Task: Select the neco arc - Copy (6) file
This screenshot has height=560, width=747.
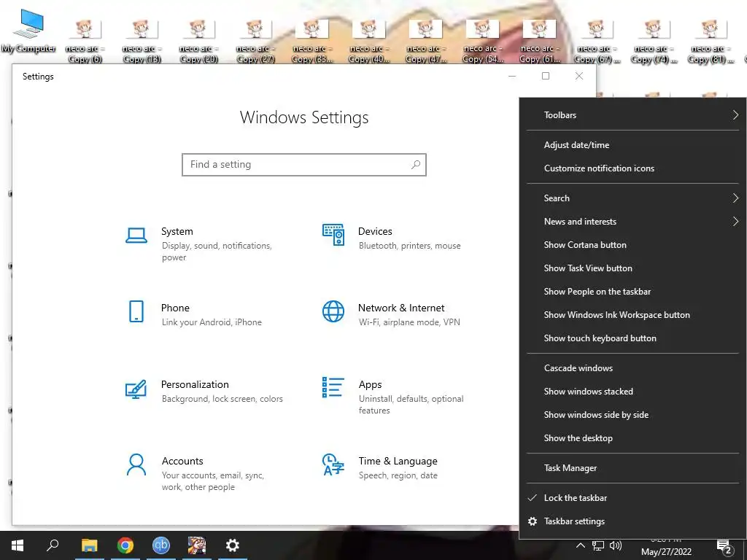Action: click(x=85, y=41)
